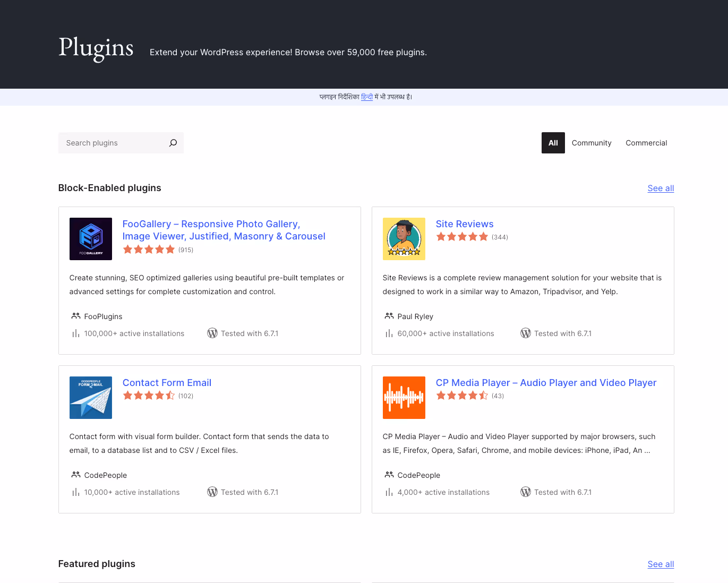Click the Site Reviews description text
The width and height of the screenshot is (728, 583).
click(x=523, y=285)
